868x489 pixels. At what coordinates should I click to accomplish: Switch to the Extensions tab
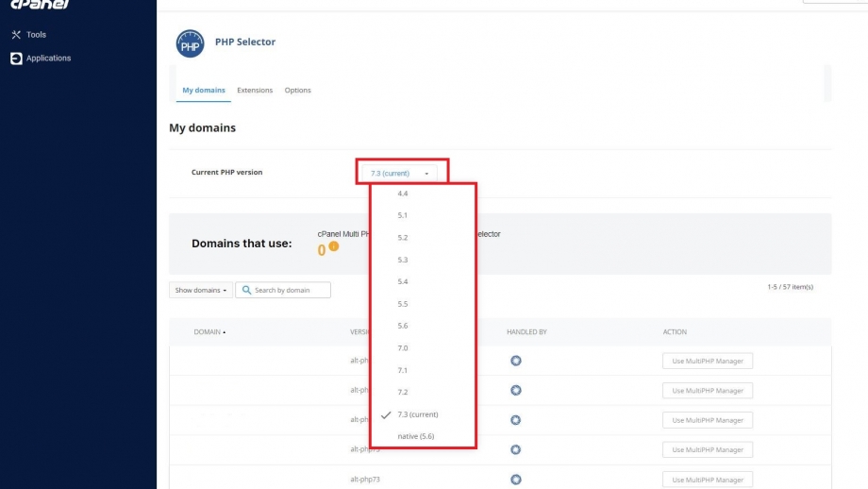(255, 91)
